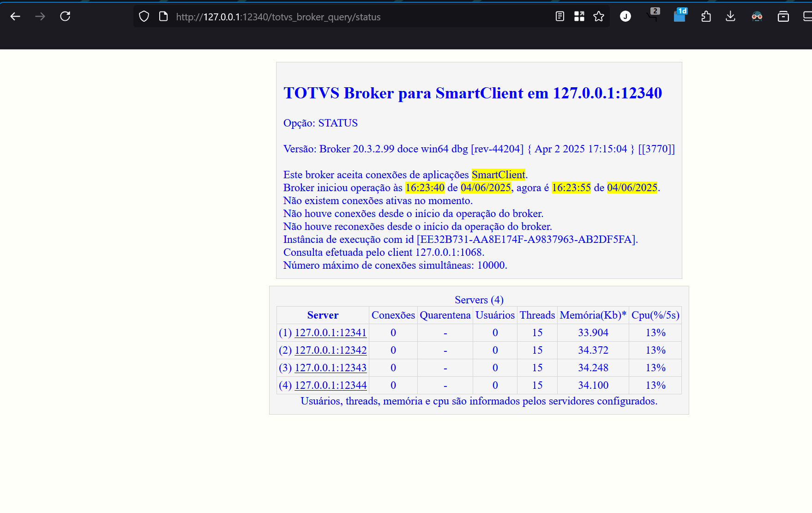This screenshot has width=812, height=513.
Task: Click 'Não existem conexões ativas no momento'
Action: [378, 200]
